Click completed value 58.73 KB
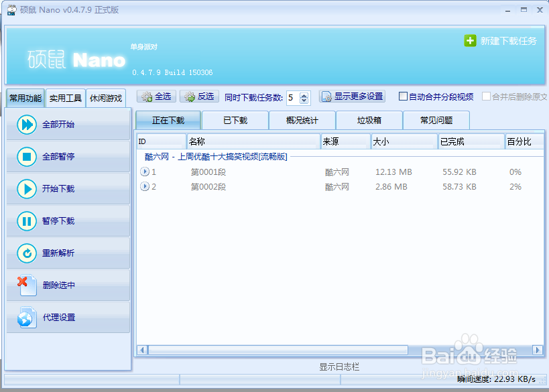The width and height of the screenshot is (549, 392). click(459, 186)
